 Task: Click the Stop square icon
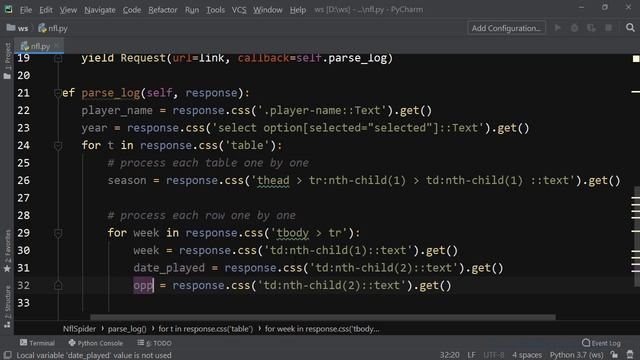608,28
